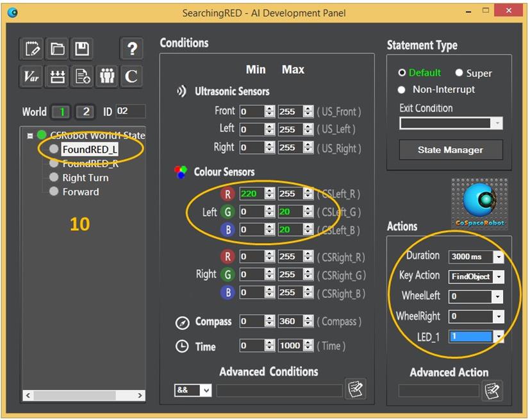Open the Advanced Conditions edit icon
Viewport: 530px width, 420px height.
(x=355, y=389)
